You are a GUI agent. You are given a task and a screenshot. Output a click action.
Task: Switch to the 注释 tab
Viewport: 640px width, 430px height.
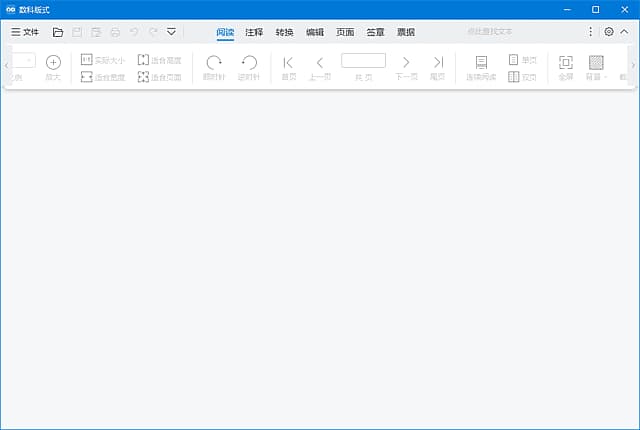(254, 32)
